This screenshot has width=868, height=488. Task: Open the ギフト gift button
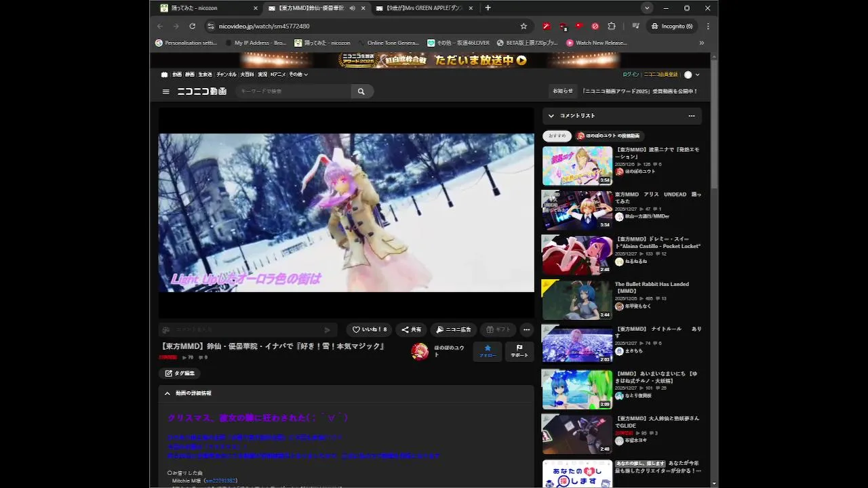point(498,329)
